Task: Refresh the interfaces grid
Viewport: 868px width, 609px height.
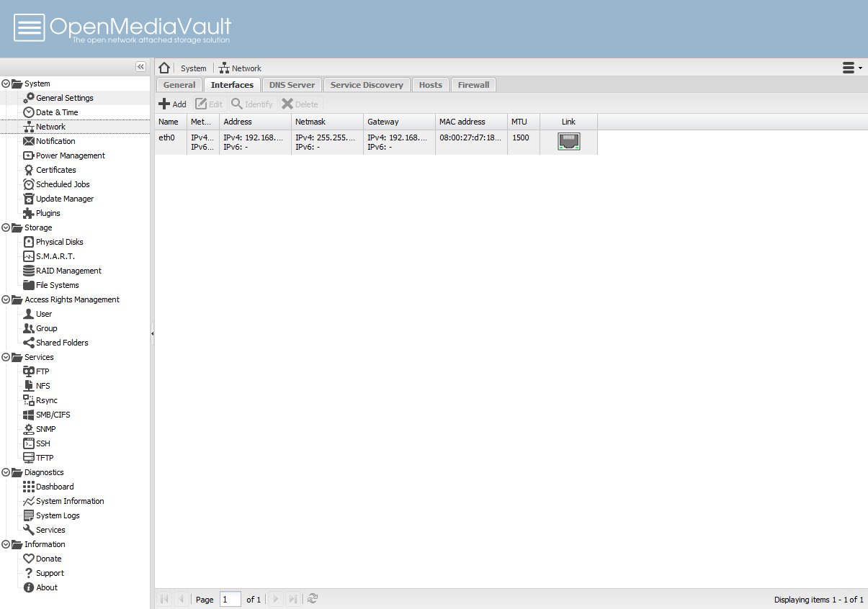Action: click(x=313, y=599)
